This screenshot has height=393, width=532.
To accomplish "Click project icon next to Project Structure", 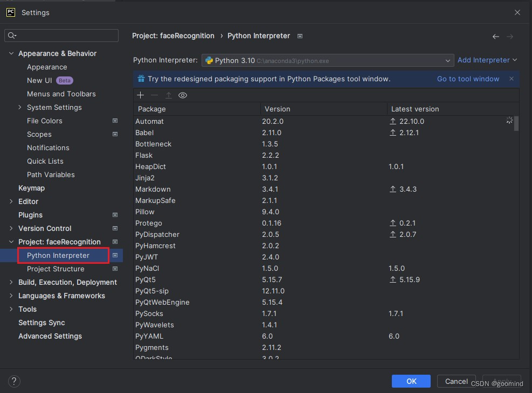I will [115, 269].
